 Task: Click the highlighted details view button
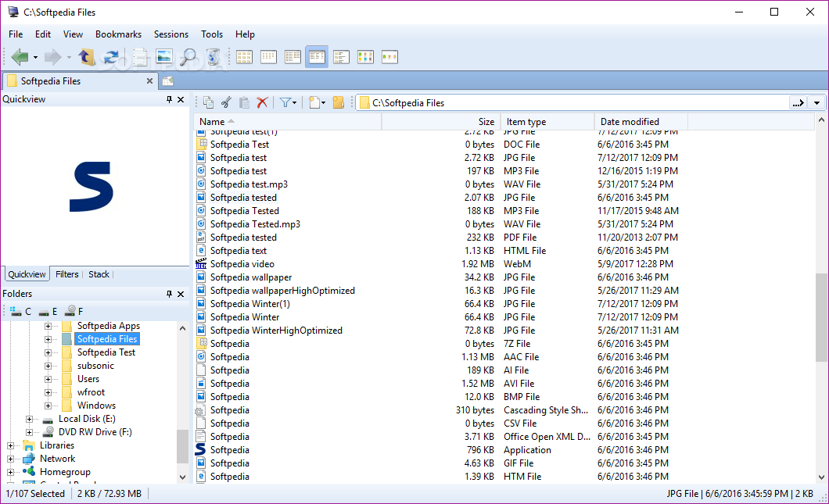317,56
